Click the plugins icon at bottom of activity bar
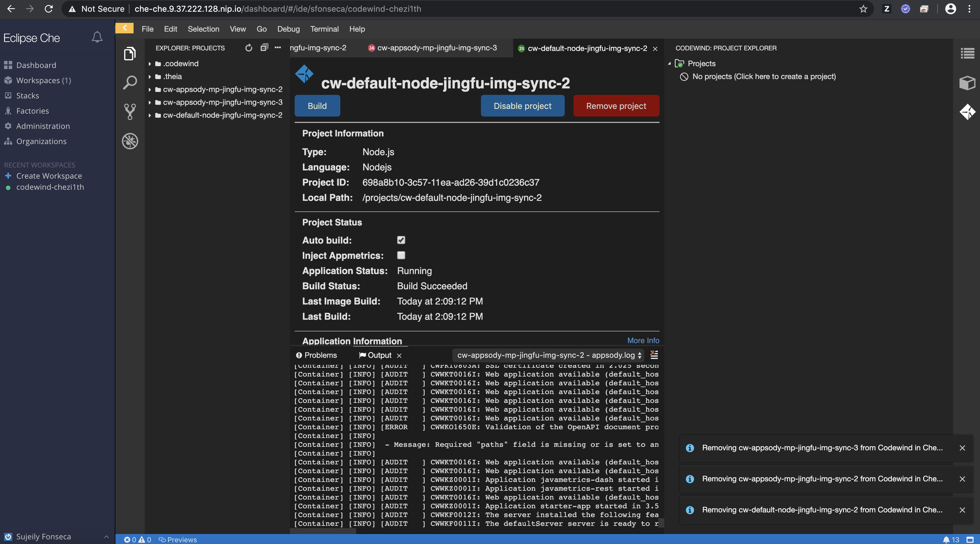980x544 pixels. tap(130, 141)
